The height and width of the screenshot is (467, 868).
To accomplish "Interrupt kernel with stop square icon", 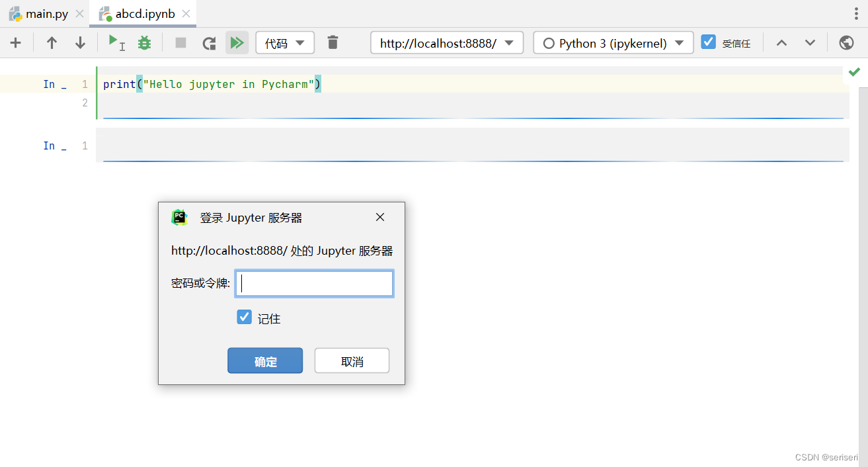I will [x=180, y=43].
